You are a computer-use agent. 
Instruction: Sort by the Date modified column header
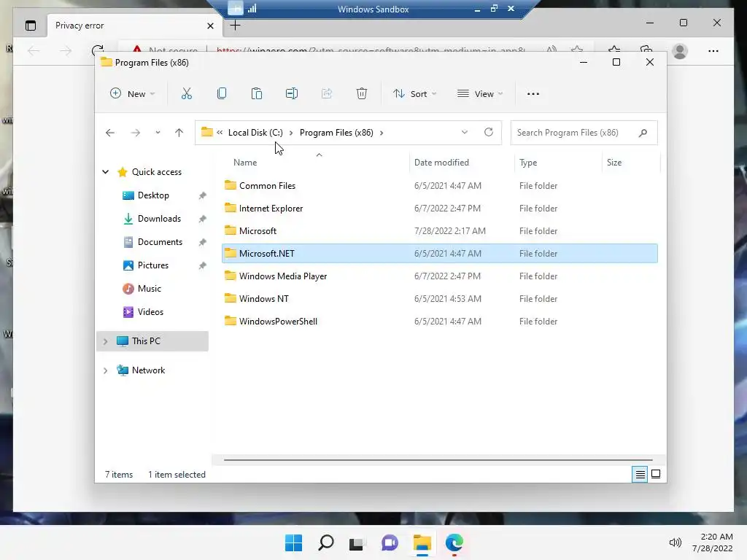pyautogui.click(x=441, y=163)
